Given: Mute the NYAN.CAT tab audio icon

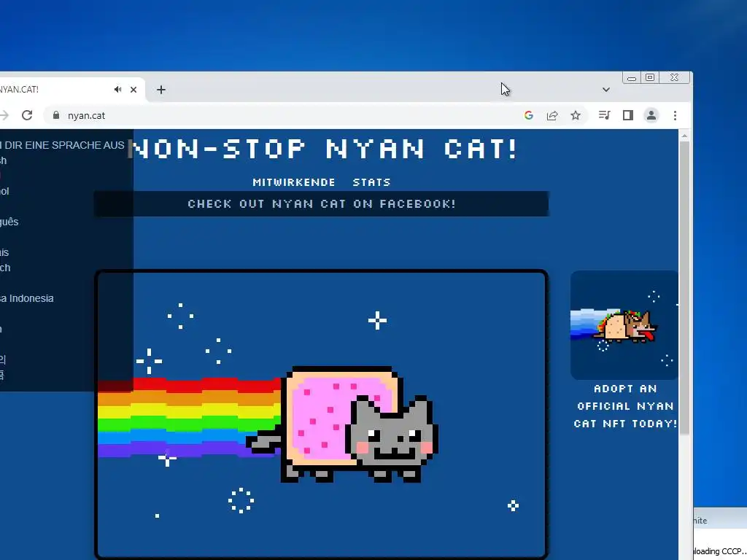Looking at the screenshot, I should coord(117,90).
